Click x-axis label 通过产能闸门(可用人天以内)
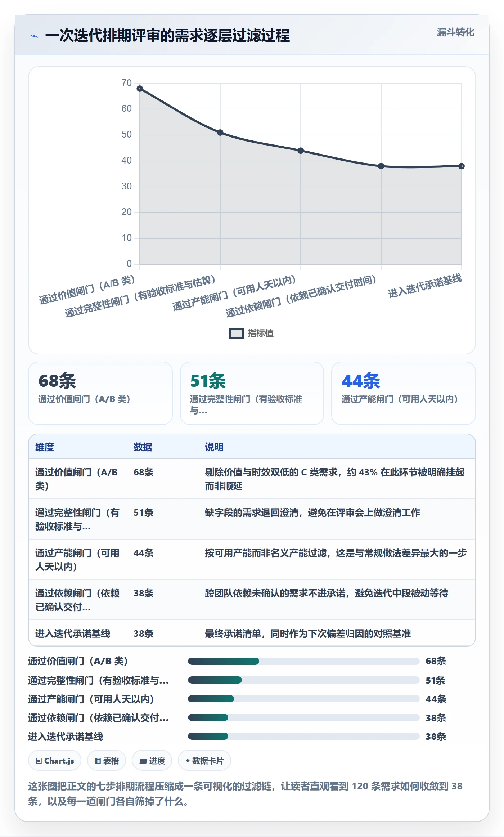Image resolution: width=504 pixels, height=837 pixels. click(234, 293)
